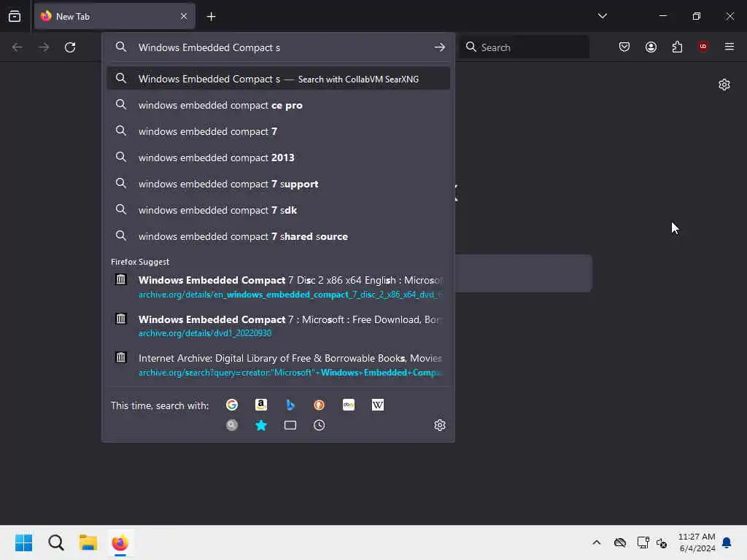Search history using the clock icon

[320, 425]
